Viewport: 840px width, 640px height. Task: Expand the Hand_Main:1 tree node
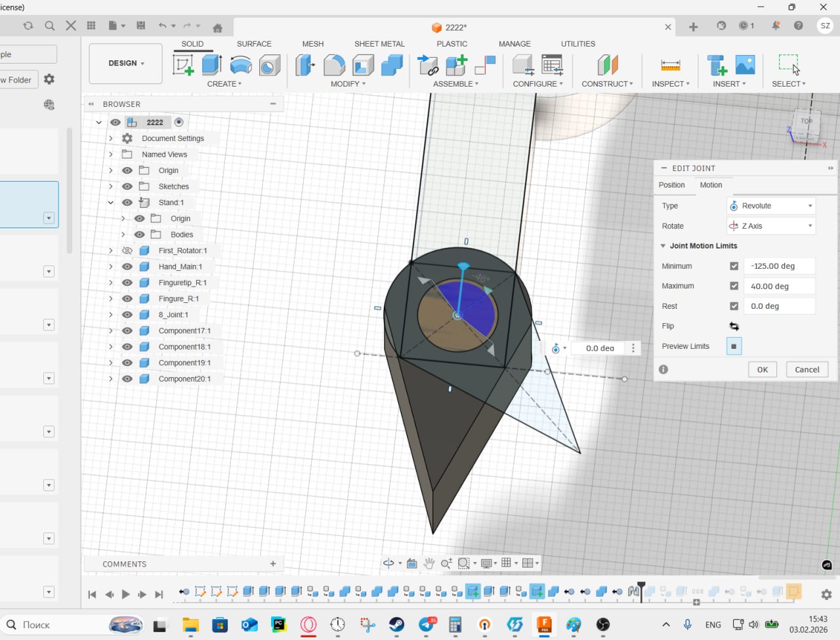(111, 267)
